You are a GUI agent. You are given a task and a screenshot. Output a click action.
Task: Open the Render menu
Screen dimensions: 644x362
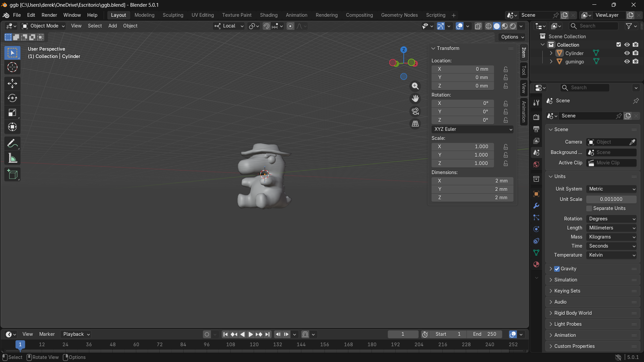click(x=49, y=15)
